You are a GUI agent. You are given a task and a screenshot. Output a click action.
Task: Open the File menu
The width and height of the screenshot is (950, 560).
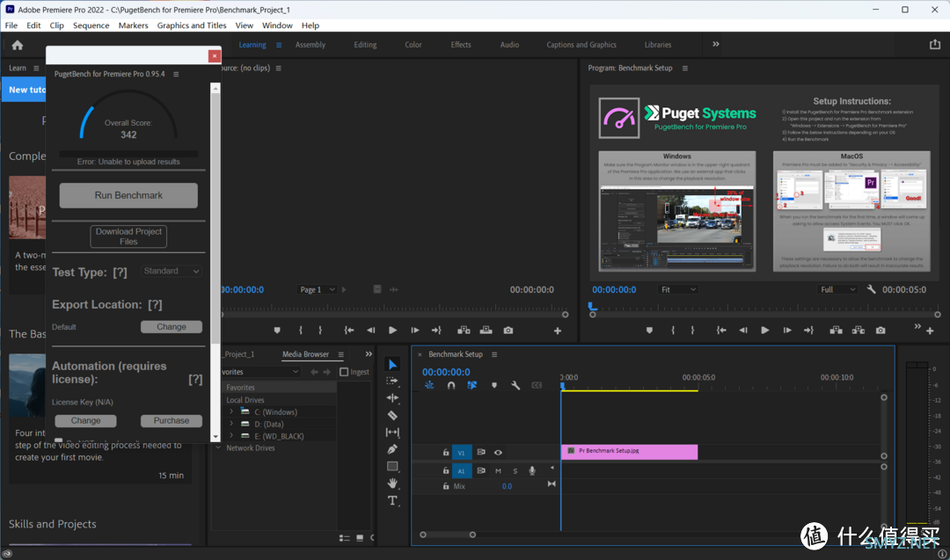[x=11, y=25]
